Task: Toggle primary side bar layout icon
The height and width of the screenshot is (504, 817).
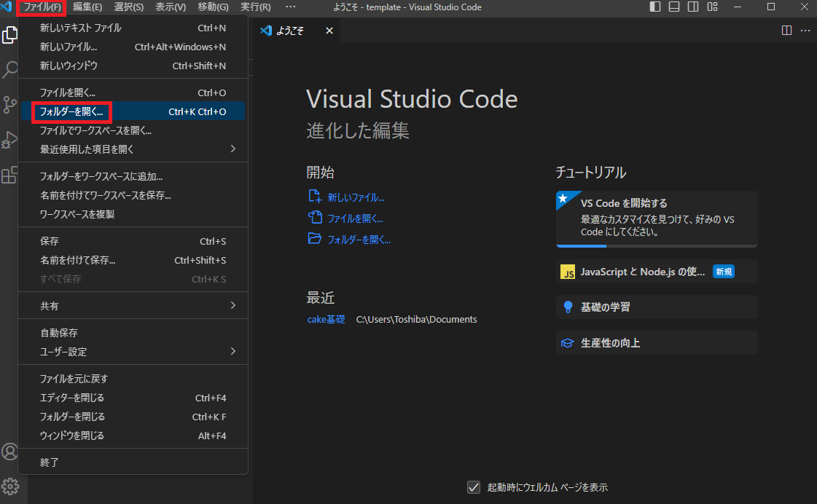Action: tap(655, 7)
